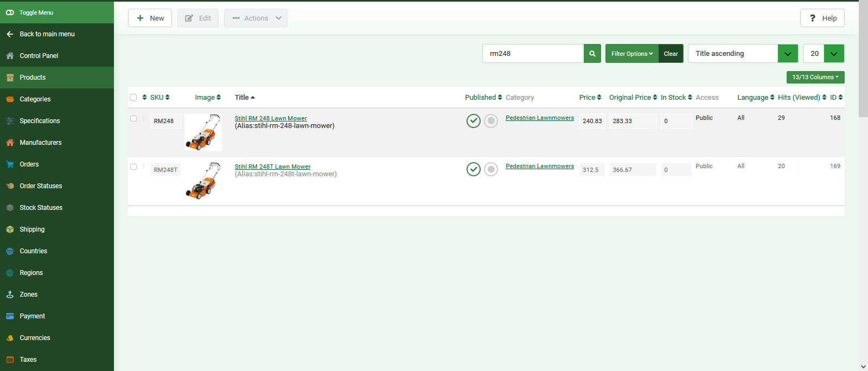Viewport: 868px width, 371px height.
Task: Click the featured circle icon for RM248
Action: click(x=491, y=121)
